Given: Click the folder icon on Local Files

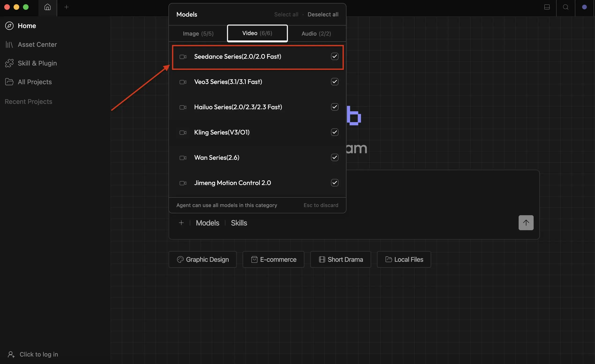Looking at the screenshot, I should pos(389,259).
